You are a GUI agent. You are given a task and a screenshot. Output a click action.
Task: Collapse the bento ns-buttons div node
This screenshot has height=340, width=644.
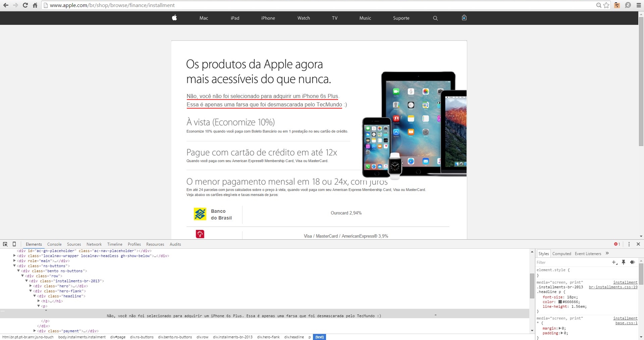click(18, 271)
